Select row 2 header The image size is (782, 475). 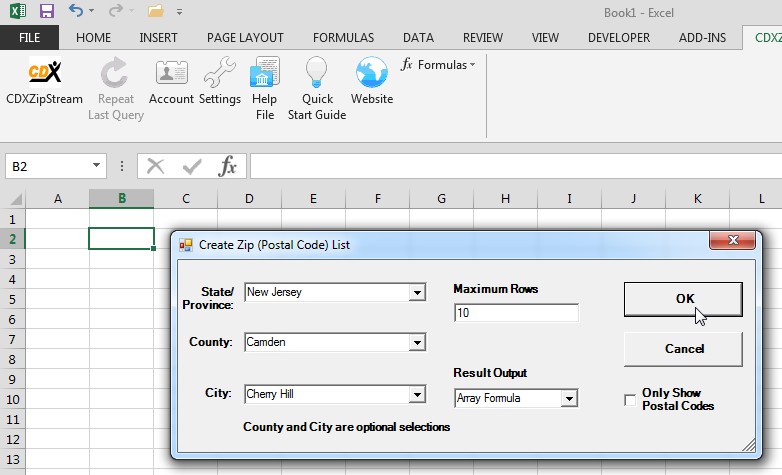pyautogui.click(x=12, y=239)
